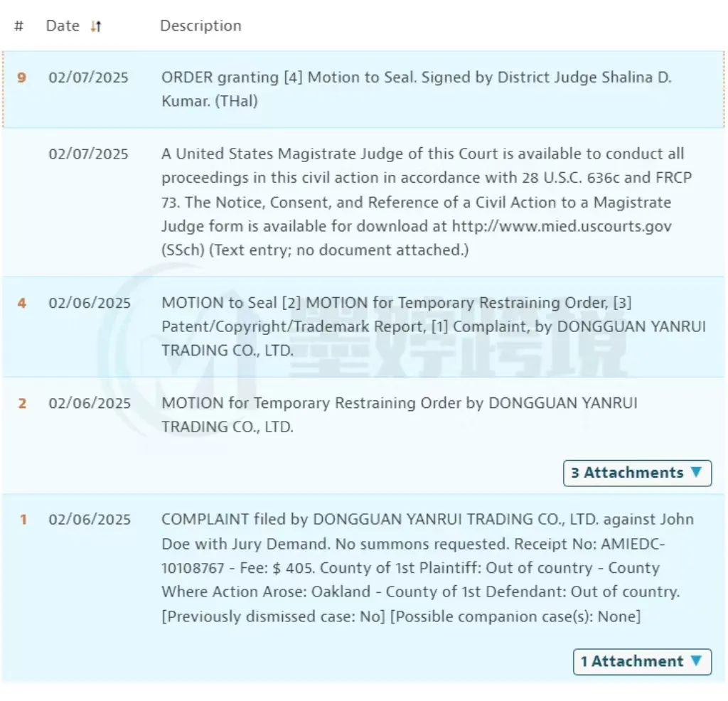Sort entries by the Date sort icon

click(96, 26)
